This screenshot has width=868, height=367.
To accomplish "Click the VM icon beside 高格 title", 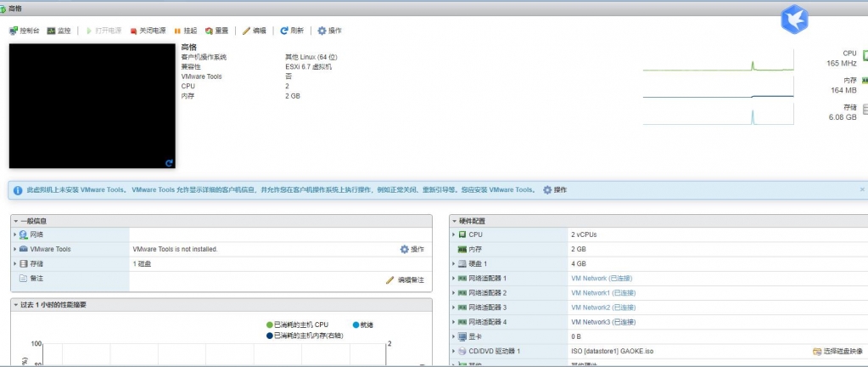I will coord(3,8).
